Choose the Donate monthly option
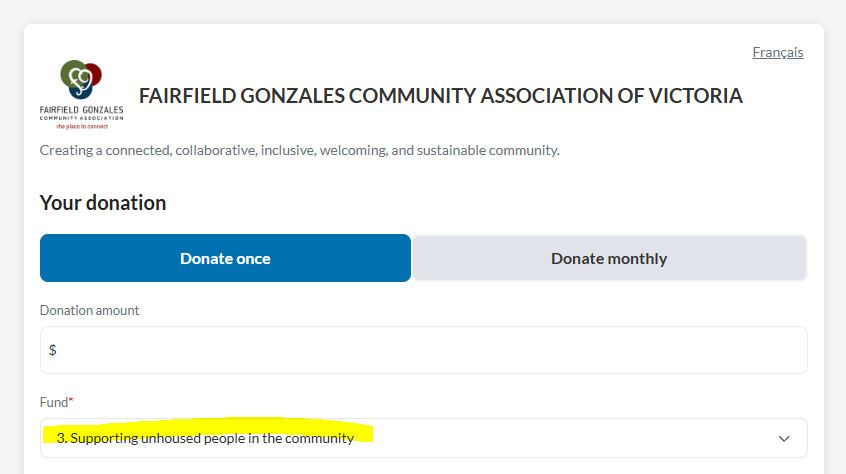This screenshot has width=846, height=474. click(608, 258)
